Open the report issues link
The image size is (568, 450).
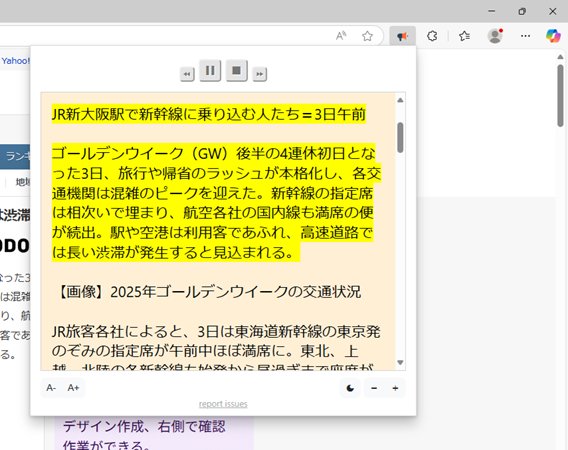pyautogui.click(x=223, y=404)
